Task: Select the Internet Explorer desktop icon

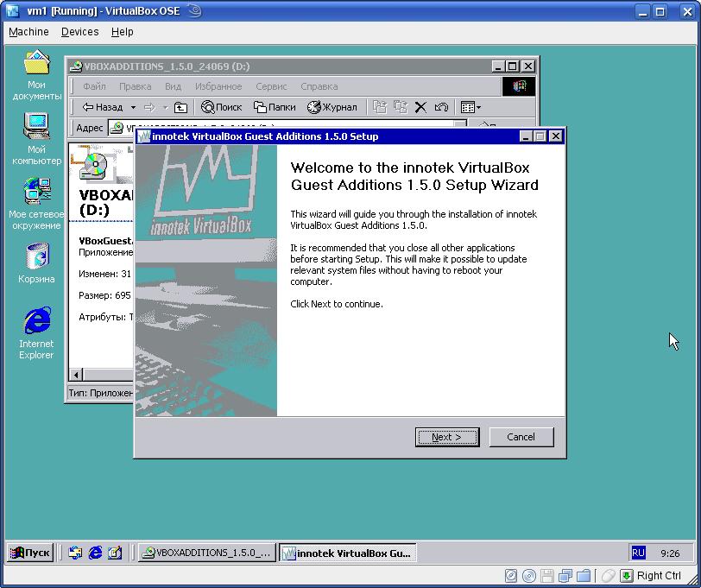Action: [x=36, y=333]
